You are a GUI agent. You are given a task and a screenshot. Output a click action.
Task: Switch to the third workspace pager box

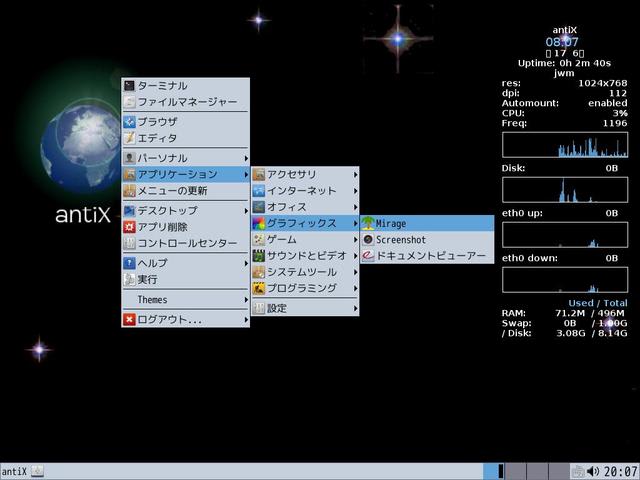[x=537, y=471]
